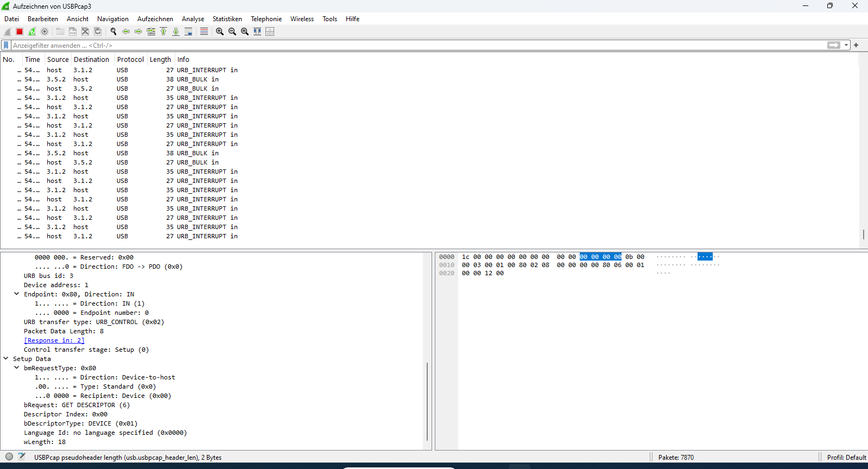The height and width of the screenshot is (469, 868).
Task: Open the Tools menu
Action: (x=330, y=19)
